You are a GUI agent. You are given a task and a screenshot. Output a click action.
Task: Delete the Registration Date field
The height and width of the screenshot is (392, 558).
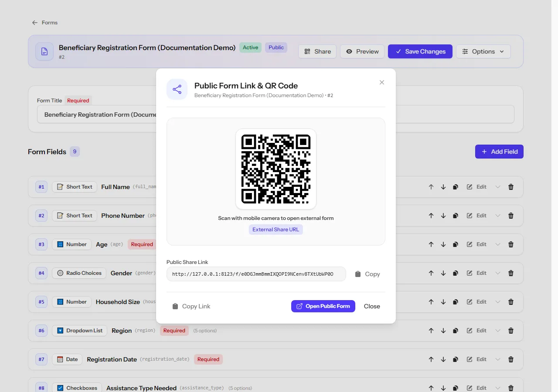pyautogui.click(x=511, y=359)
